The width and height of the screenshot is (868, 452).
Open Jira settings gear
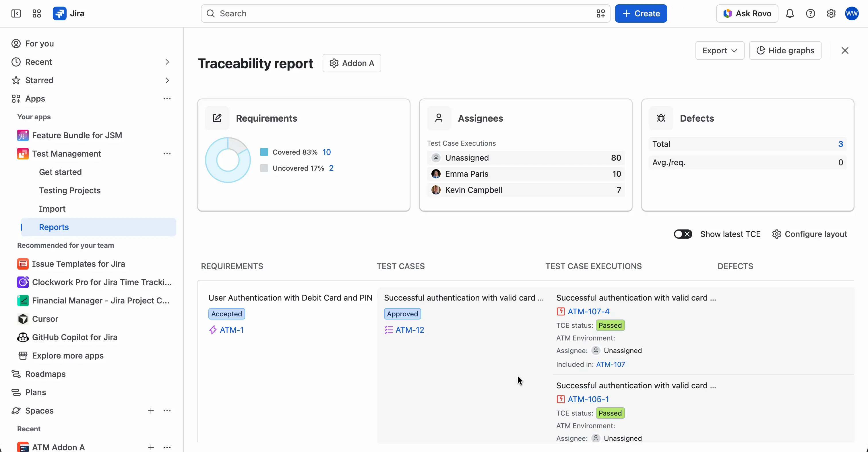[x=831, y=13]
